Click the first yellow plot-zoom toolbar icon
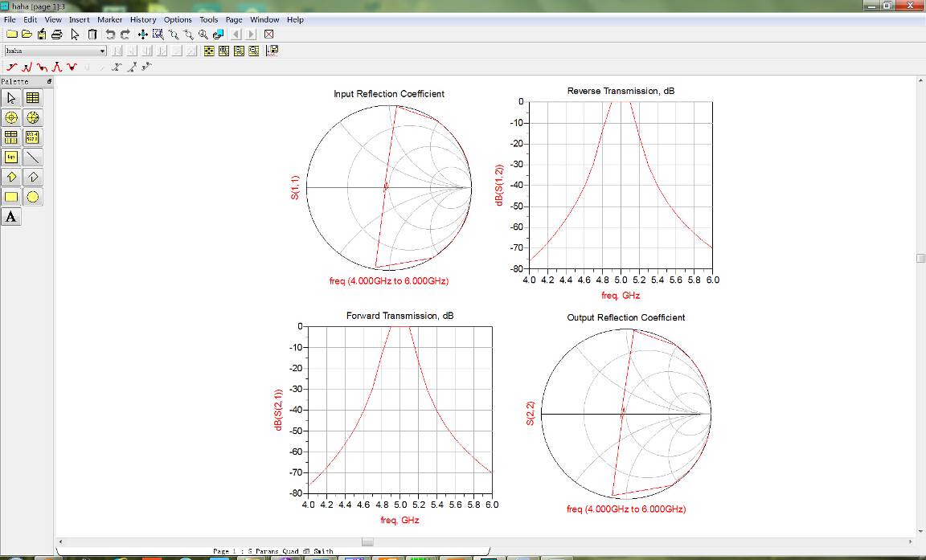The height and width of the screenshot is (560, 926). (x=209, y=51)
